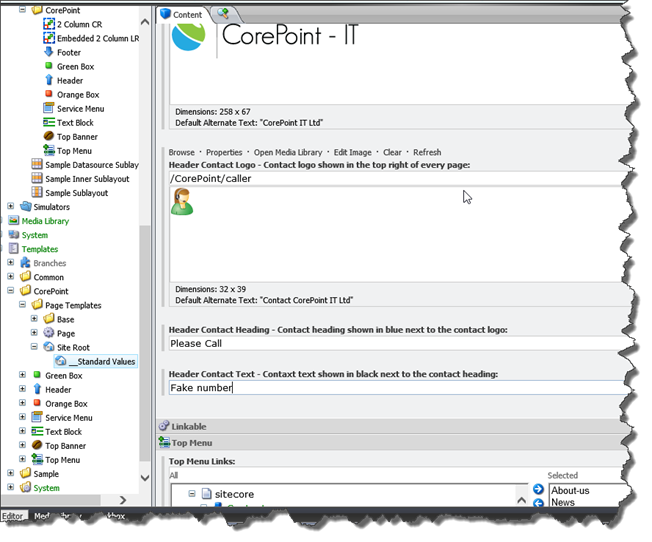Select the Site Root template icon
Viewport: 652px width, 542px height.
[49, 347]
